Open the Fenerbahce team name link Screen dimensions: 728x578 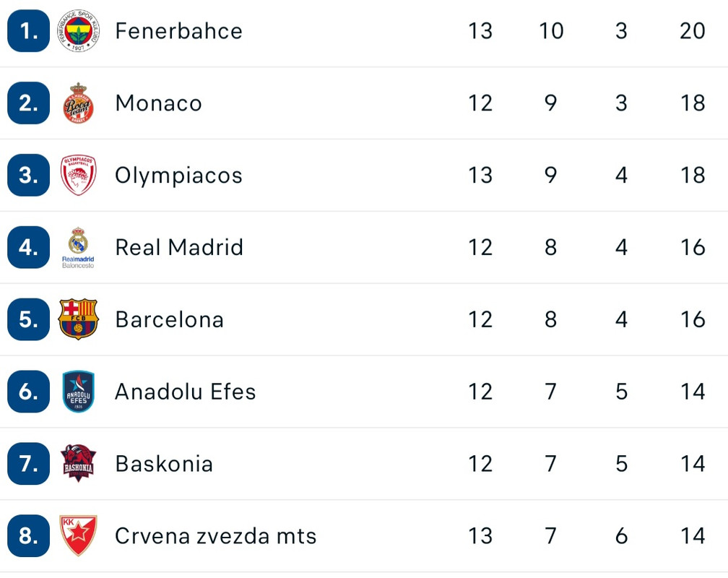point(179,31)
